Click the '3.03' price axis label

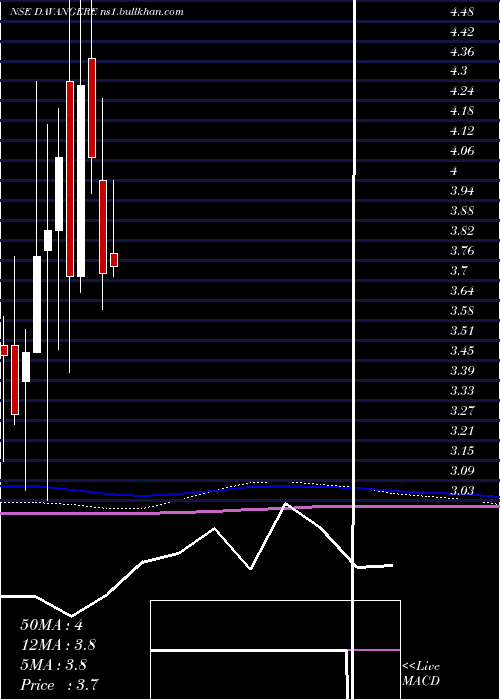point(462,491)
